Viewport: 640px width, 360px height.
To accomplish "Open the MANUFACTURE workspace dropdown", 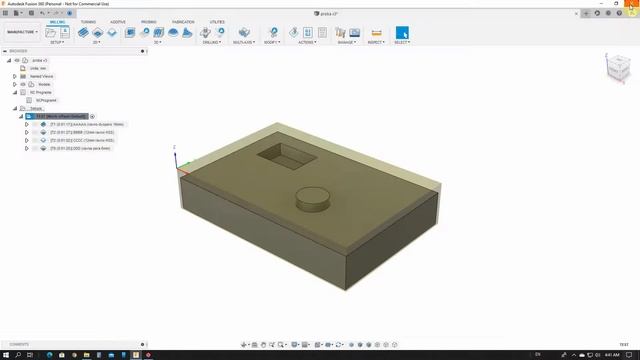I will [x=22, y=32].
